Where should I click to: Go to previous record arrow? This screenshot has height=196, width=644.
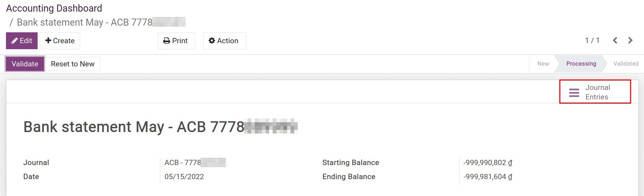tap(615, 40)
